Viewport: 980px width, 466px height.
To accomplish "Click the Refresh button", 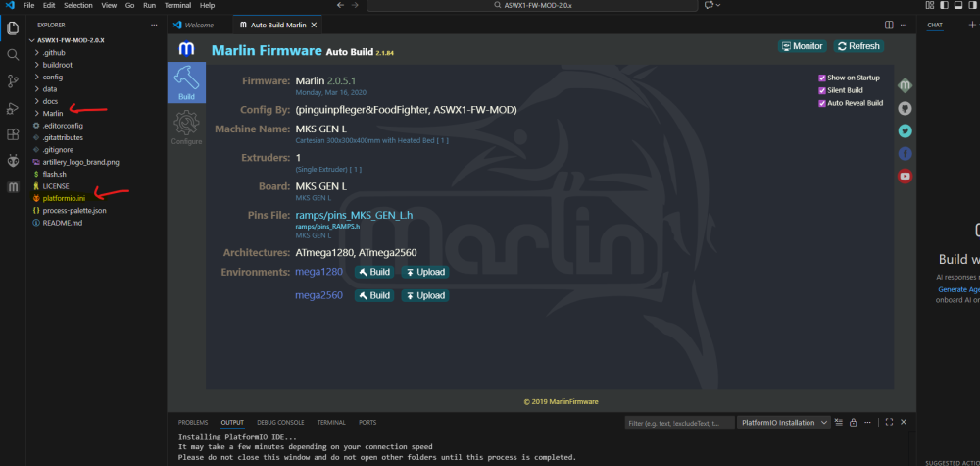I will pos(858,46).
